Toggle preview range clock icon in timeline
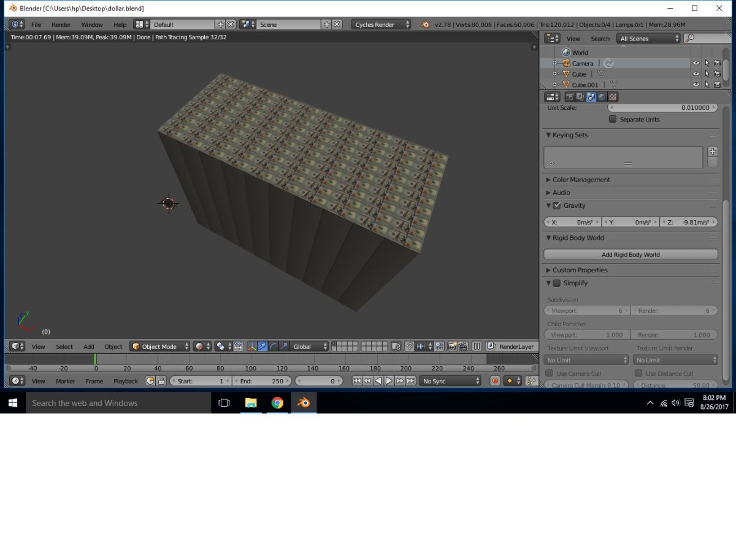Viewport: 736px width, 560px height. (x=150, y=381)
